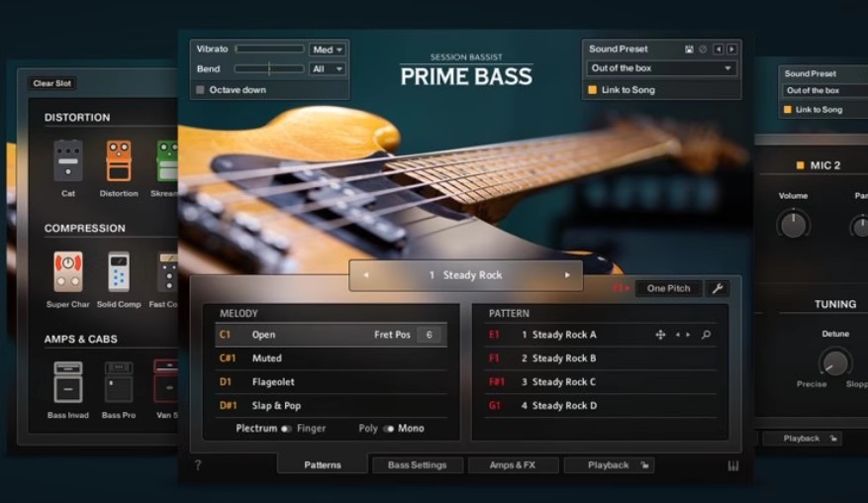
Task: Pick the Super Charger compressor pedal
Action: pos(67,272)
